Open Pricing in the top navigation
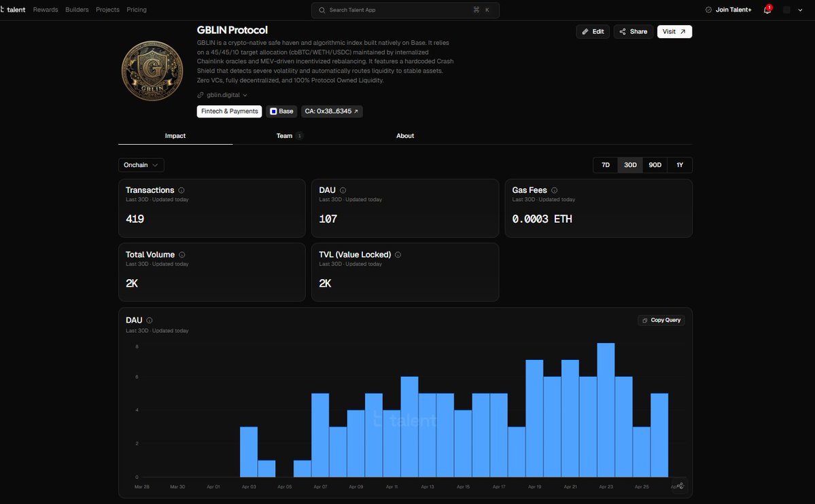The image size is (815, 504). pos(137,10)
